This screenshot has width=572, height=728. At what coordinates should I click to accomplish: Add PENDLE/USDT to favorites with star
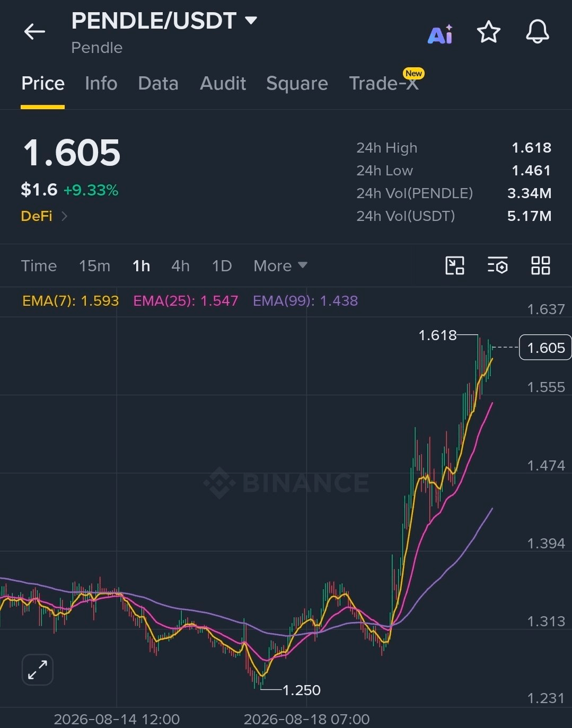click(x=489, y=32)
